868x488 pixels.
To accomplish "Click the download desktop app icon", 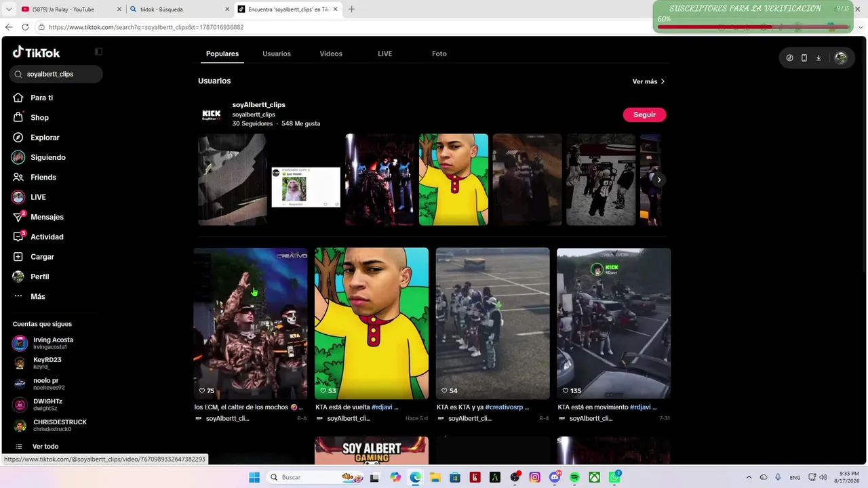I will click(x=818, y=58).
